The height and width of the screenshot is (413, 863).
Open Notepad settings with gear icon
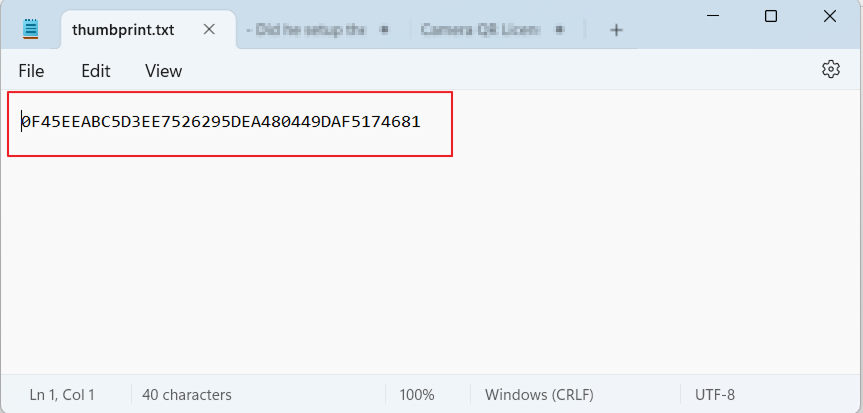pyautogui.click(x=830, y=69)
